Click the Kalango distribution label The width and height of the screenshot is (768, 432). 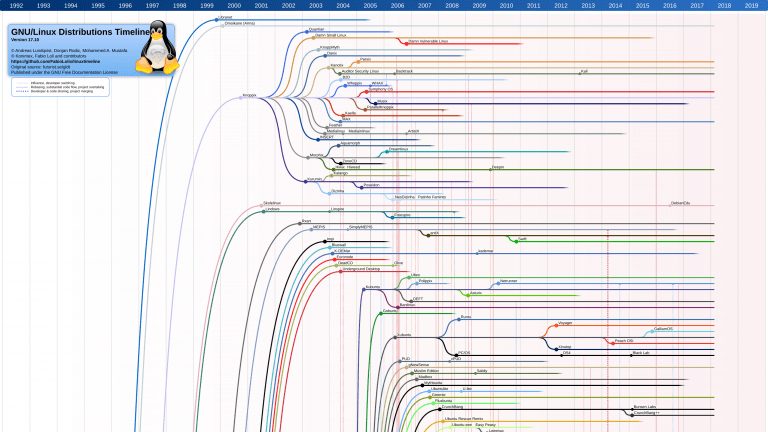click(340, 173)
